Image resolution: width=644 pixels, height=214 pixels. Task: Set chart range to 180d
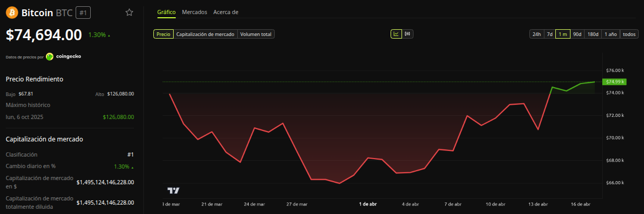(x=593, y=34)
